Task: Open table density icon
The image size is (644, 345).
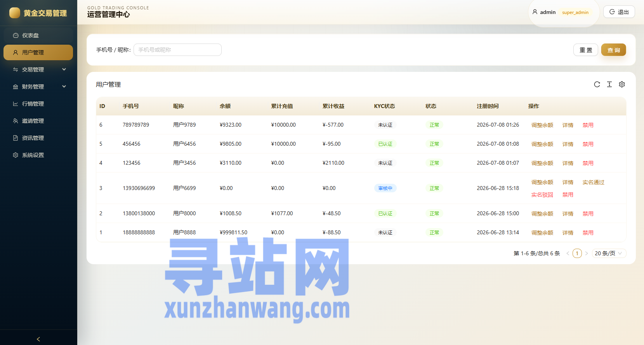Action: pos(609,84)
